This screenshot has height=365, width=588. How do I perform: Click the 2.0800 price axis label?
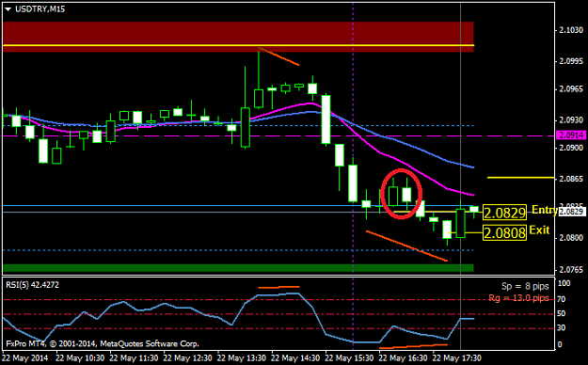[x=571, y=238]
